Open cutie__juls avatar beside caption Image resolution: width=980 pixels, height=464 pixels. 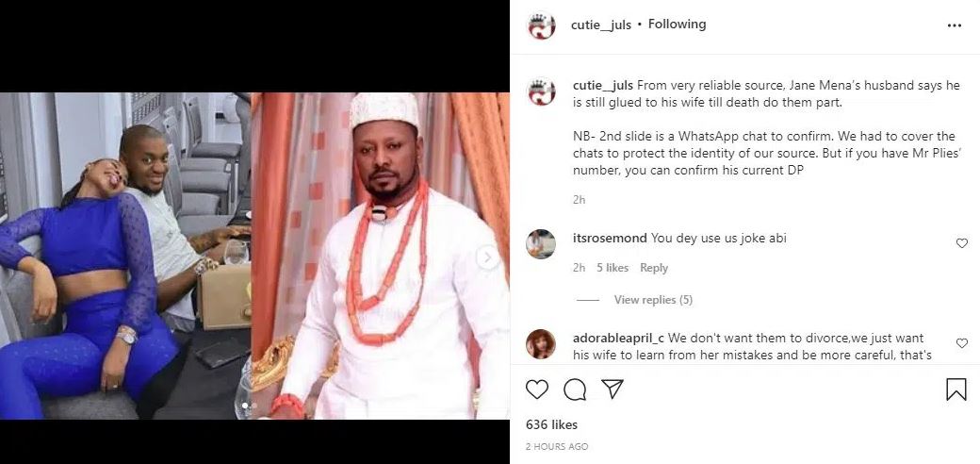540,91
